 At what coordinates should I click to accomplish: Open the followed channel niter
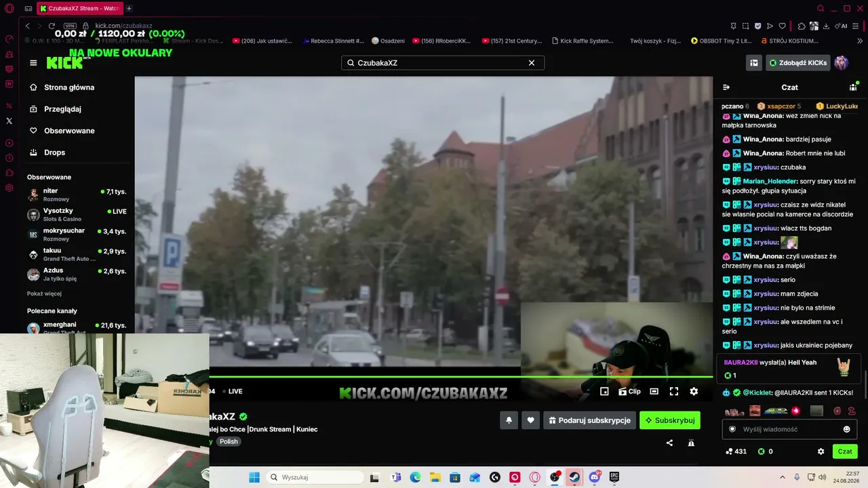click(77, 195)
